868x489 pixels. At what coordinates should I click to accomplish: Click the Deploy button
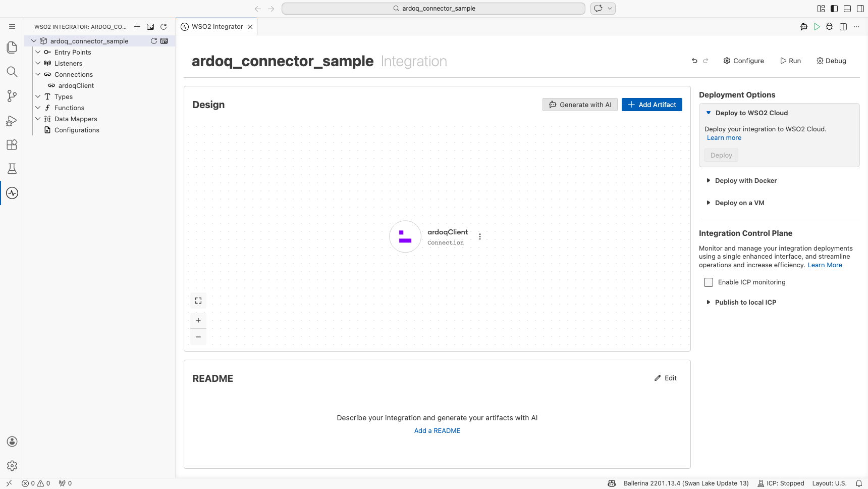[721, 155]
